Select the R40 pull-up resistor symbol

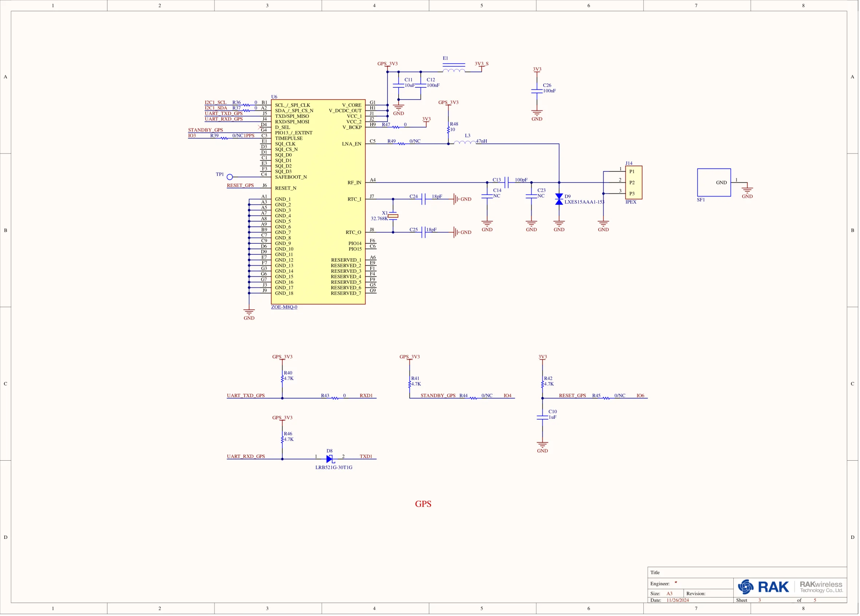click(x=283, y=378)
